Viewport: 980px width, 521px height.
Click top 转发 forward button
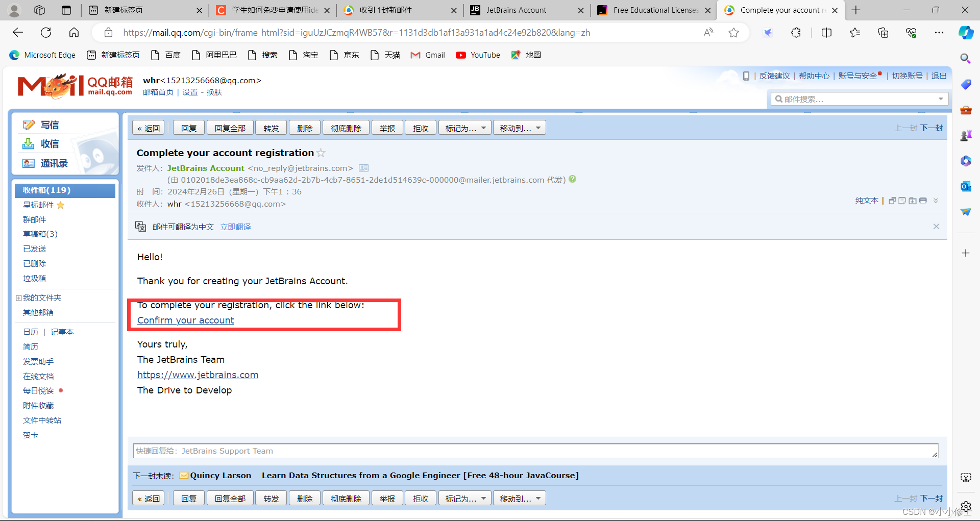pyautogui.click(x=272, y=128)
